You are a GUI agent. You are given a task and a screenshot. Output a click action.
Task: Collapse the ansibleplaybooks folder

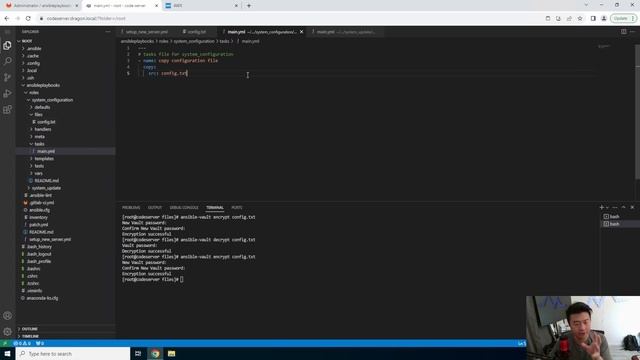pyautogui.click(x=42, y=85)
